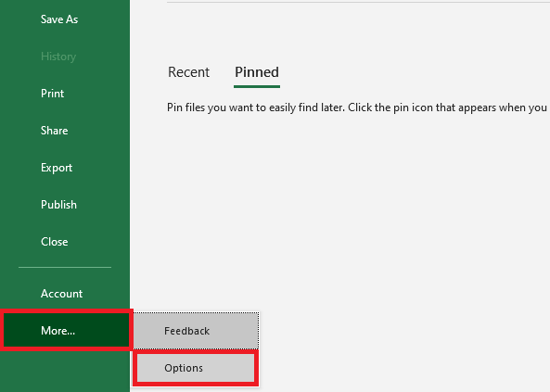The image size is (550, 392).
Task: Select the Pinned tab
Action: pyautogui.click(x=257, y=72)
